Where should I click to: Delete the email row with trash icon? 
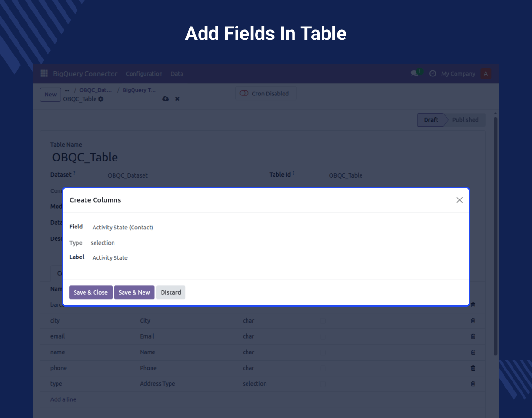pos(473,336)
